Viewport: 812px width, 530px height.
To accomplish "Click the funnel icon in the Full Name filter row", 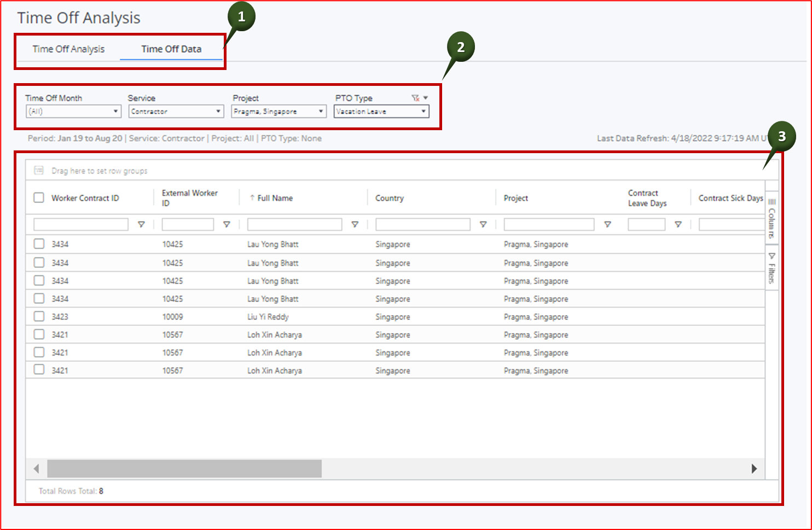I will pos(355,224).
